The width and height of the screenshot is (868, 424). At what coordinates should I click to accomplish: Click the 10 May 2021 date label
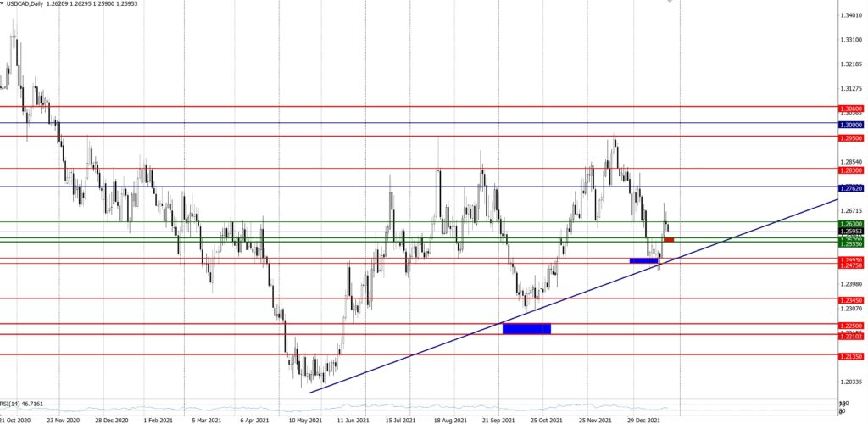[304, 419]
